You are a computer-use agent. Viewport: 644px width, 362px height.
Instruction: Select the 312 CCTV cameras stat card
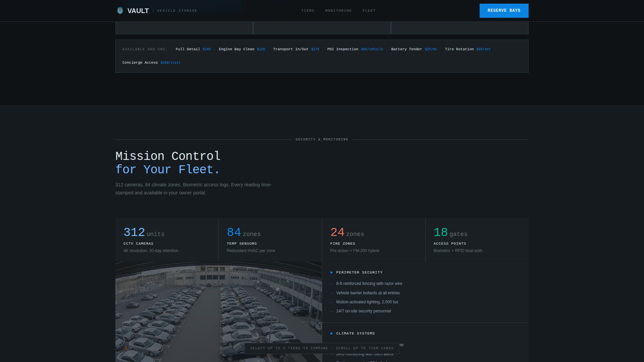(166, 239)
